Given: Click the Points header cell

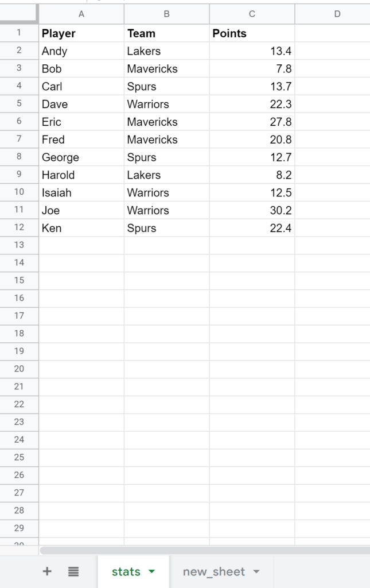Looking at the screenshot, I should coord(251,33).
